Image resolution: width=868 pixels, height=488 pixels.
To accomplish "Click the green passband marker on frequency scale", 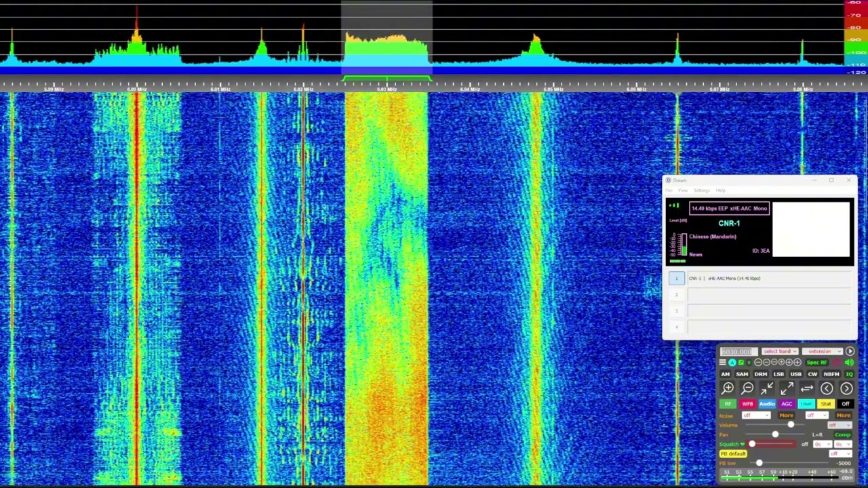I will click(387, 79).
